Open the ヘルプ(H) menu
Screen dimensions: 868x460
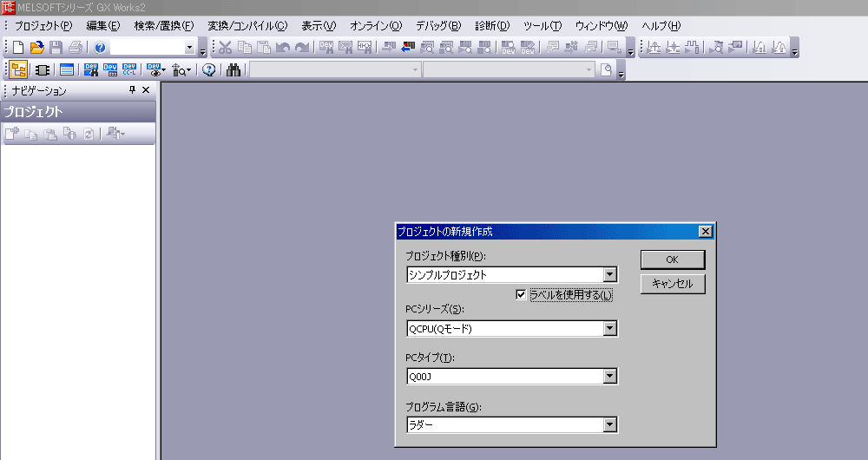tap(661, 25)
